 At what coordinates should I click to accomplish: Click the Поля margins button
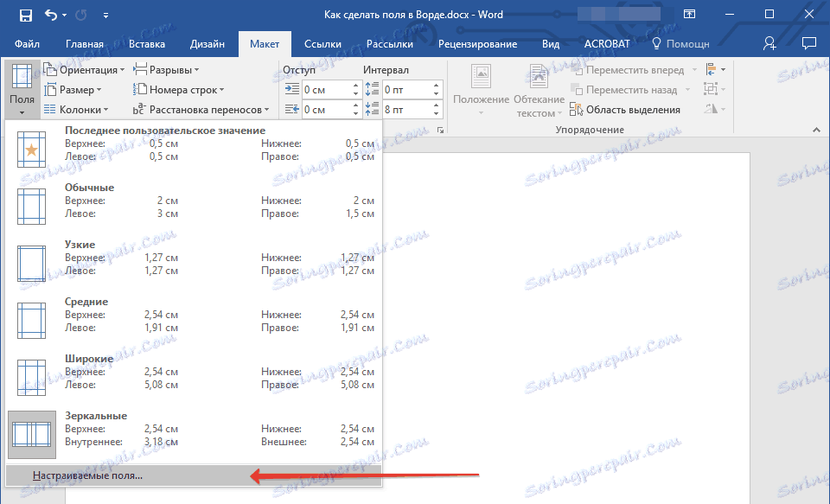click(x=22, y=89)
